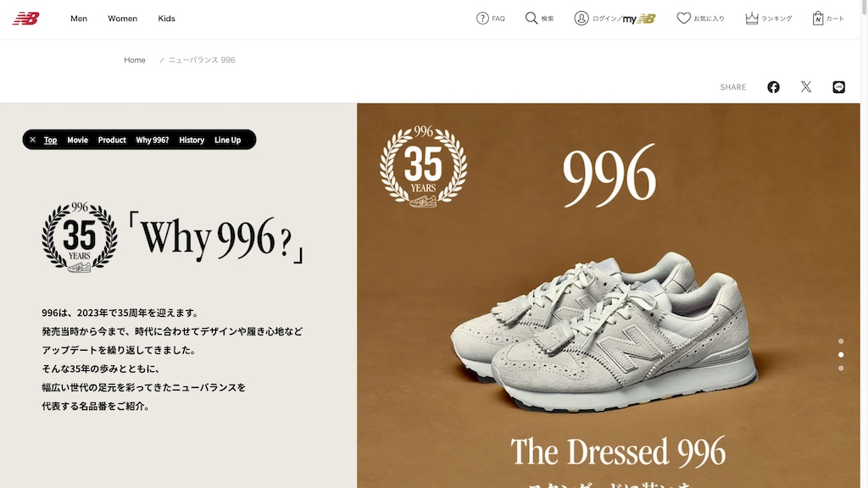868x488 pixels.
Task: Open the Kids menu
Action: point(166,19)
